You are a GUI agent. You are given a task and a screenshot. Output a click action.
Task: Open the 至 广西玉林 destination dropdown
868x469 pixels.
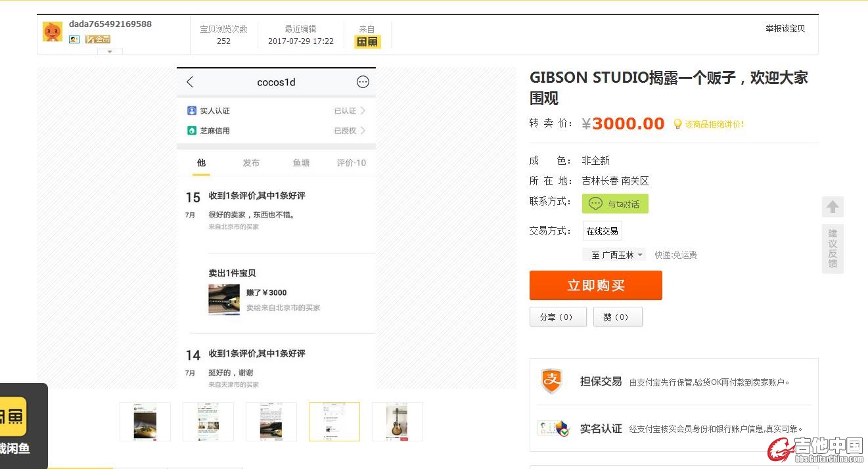click(614, 255)
